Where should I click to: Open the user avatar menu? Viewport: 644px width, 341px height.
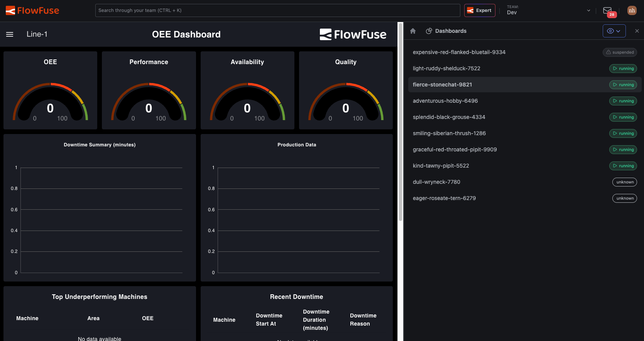pyautogui.click(x=632, y=10)
